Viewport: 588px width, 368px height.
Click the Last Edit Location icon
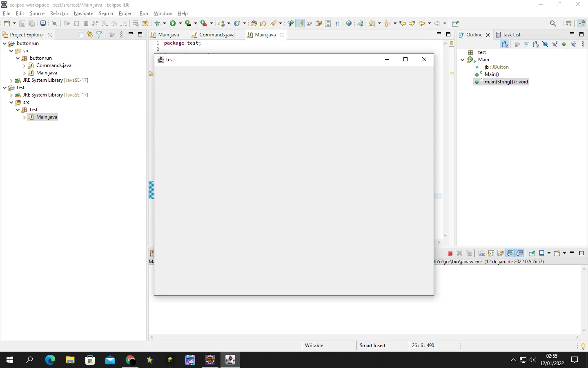[403, 23]
